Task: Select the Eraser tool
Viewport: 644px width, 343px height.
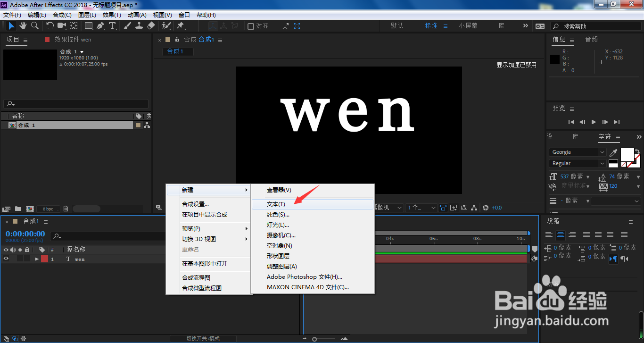Action: 151,25
